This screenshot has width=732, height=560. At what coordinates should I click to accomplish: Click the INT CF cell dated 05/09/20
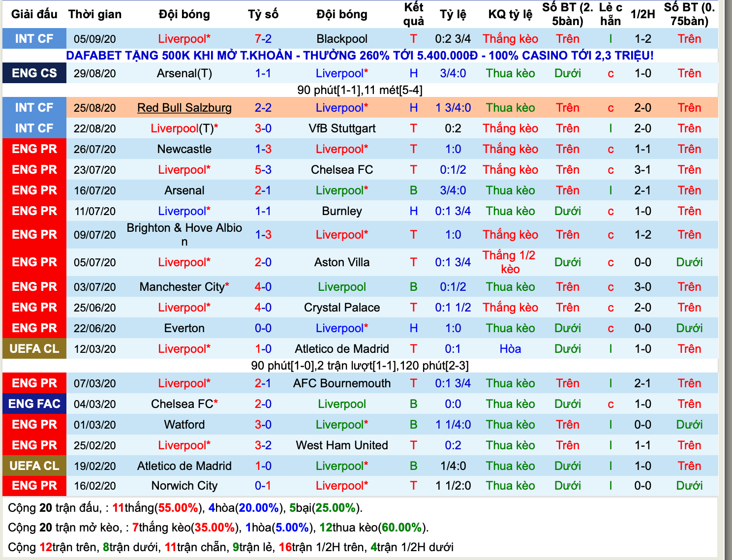point(34,38)
